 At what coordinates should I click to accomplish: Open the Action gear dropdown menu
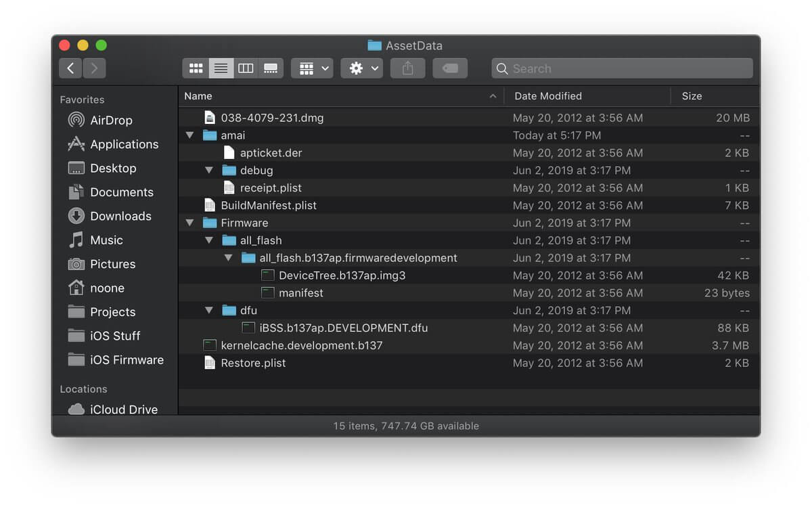362,68
